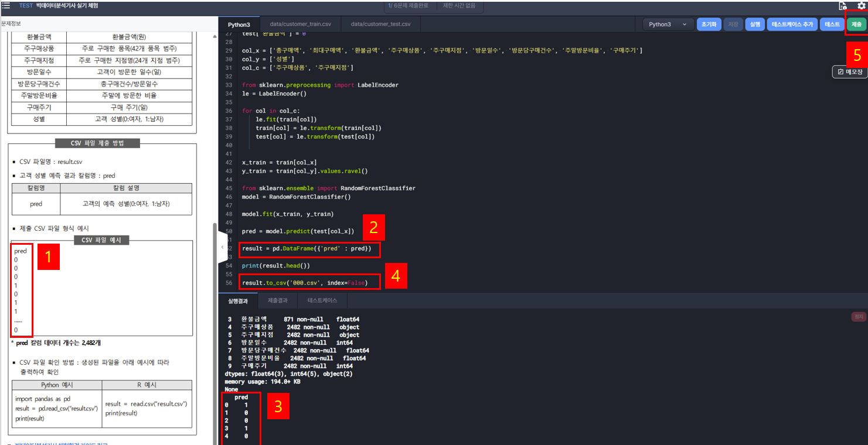Open the Python3 language dropdown
This screenshot has width=868, height=445.
pos(668,25)
